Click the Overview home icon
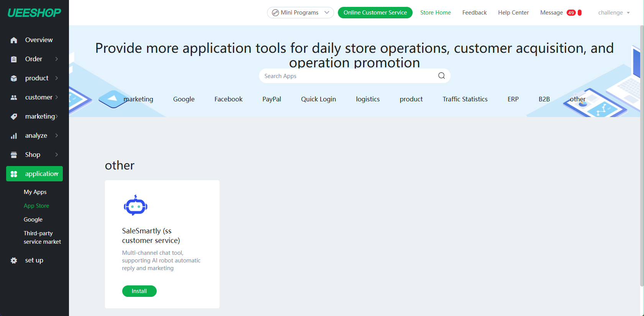Viewport: 644px width, 316px height. (x=14, y=40)
